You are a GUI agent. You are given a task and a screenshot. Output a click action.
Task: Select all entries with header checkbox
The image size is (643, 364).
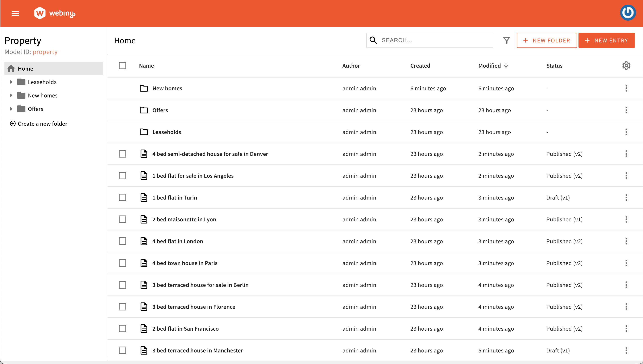point(122,66)
